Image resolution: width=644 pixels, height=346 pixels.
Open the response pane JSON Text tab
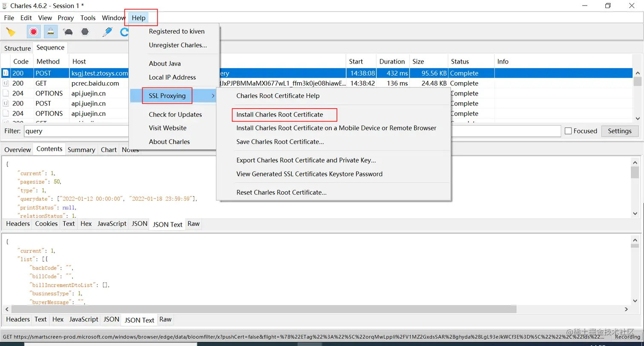coord(139,320)
